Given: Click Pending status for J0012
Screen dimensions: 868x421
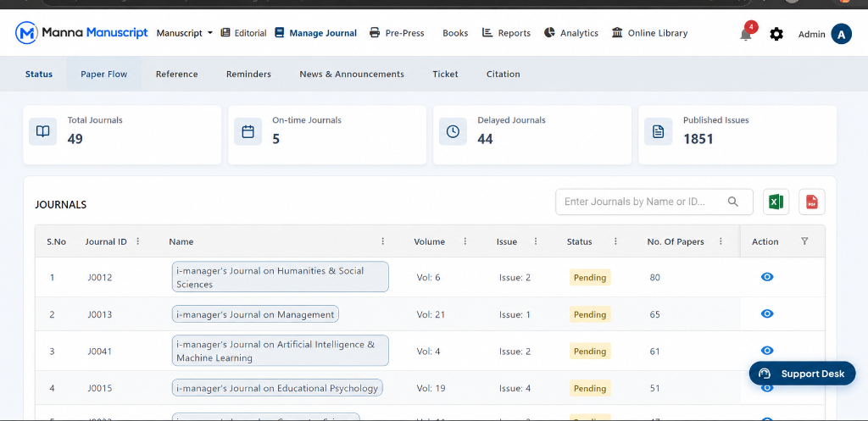Looking at the screenshot, I should pos(590,277).
